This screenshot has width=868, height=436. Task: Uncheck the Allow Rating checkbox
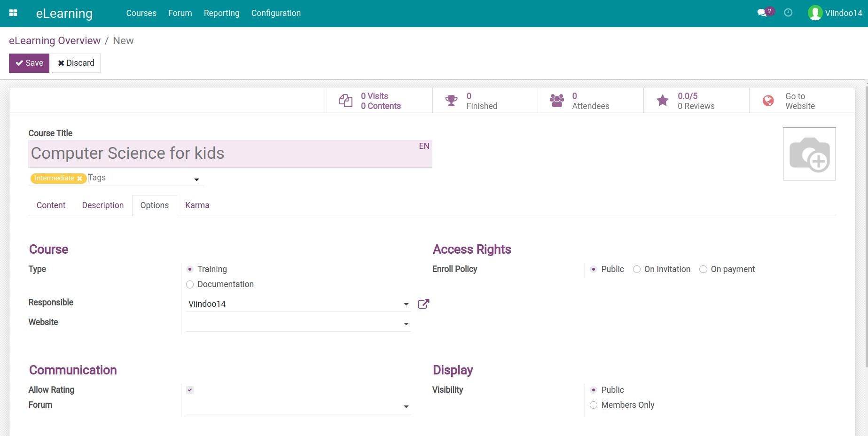190,390
